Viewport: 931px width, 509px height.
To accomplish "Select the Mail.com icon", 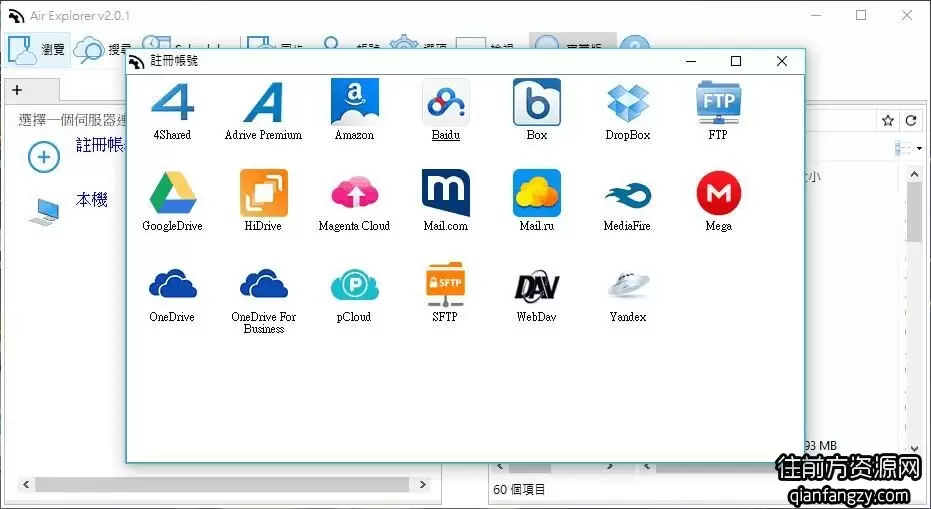I will tap(445, 201).
